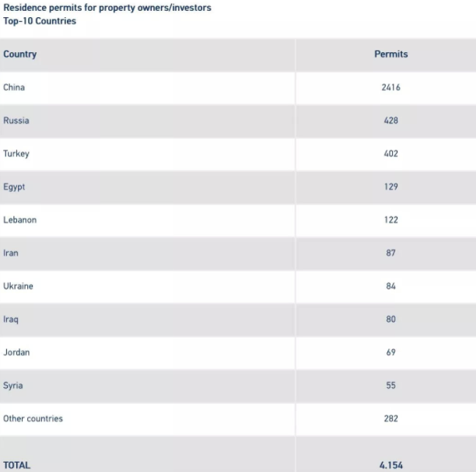Click the Jordan row label

point(16,352)
